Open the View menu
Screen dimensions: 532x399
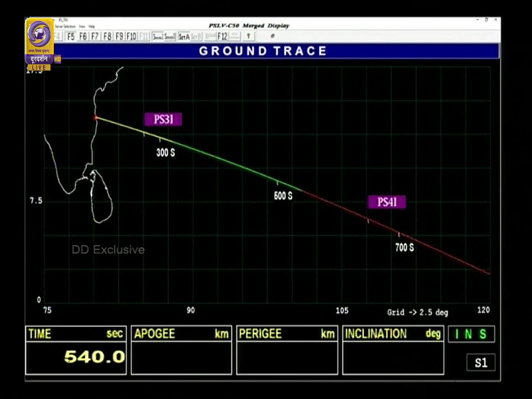81,27
